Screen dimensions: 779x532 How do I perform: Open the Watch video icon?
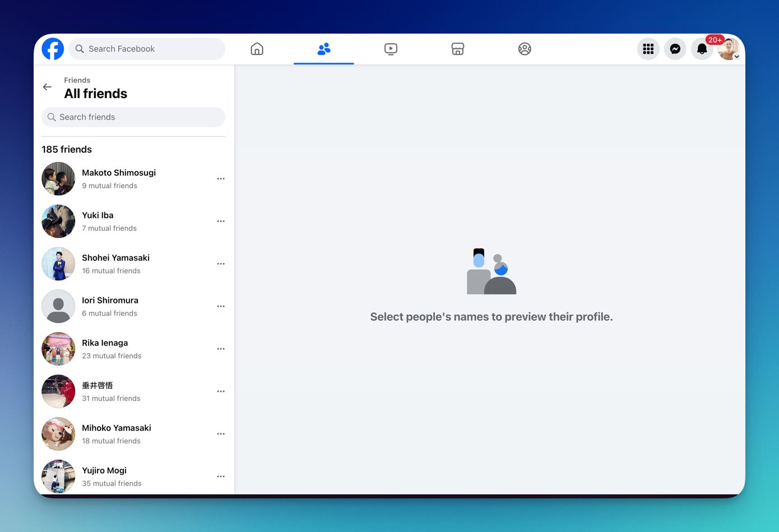[x=391, y=49]
